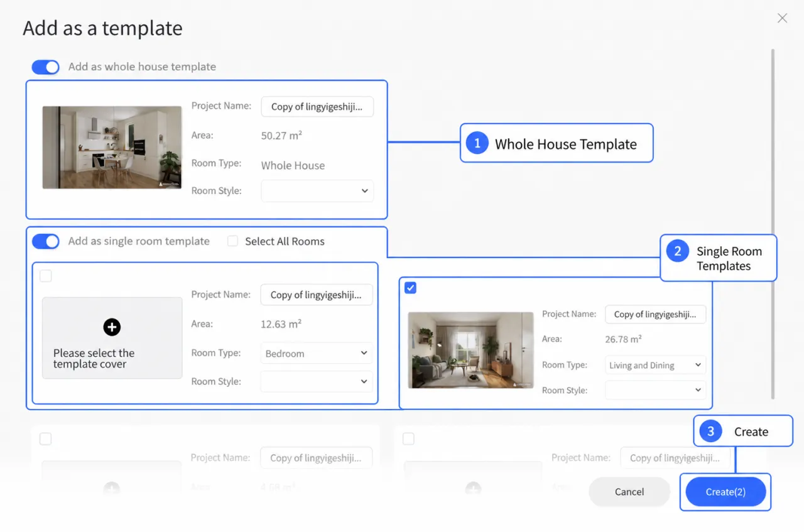Click the 'Please select the template cover' text
The image size is (804, 532).
point(94,359)
